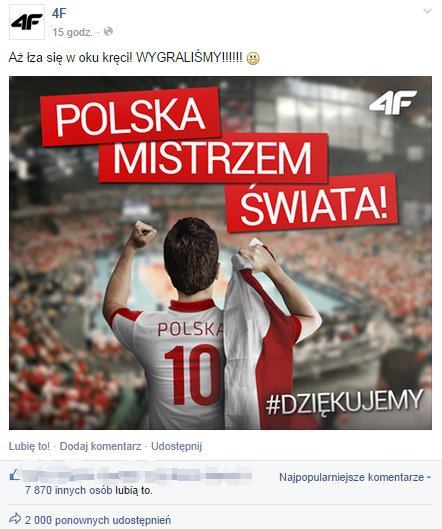This screenshot has width=442, height=529.
Task: Click the thumbs-up likes icon
Action: pos(15,476)
